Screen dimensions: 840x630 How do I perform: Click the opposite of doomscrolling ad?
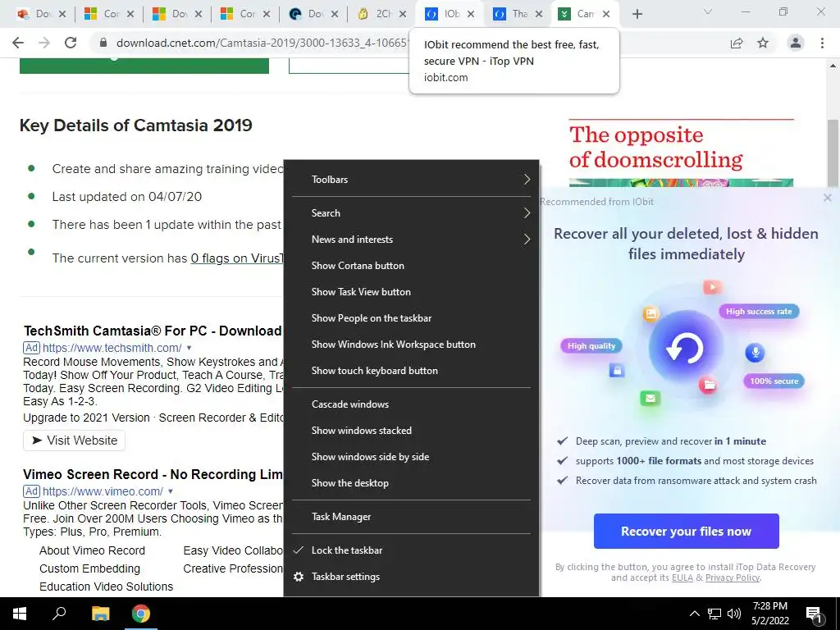(x=681, y=152)
